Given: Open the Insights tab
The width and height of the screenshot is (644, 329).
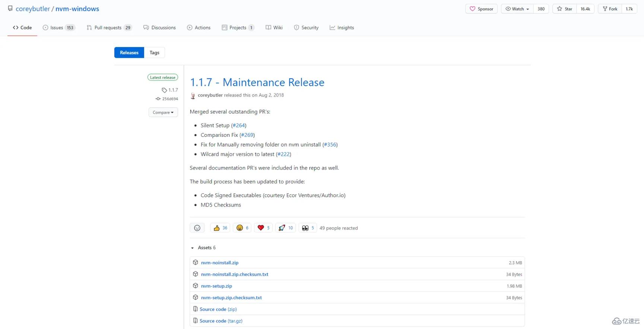Looking at the screenshot, I should coord(342,28).
